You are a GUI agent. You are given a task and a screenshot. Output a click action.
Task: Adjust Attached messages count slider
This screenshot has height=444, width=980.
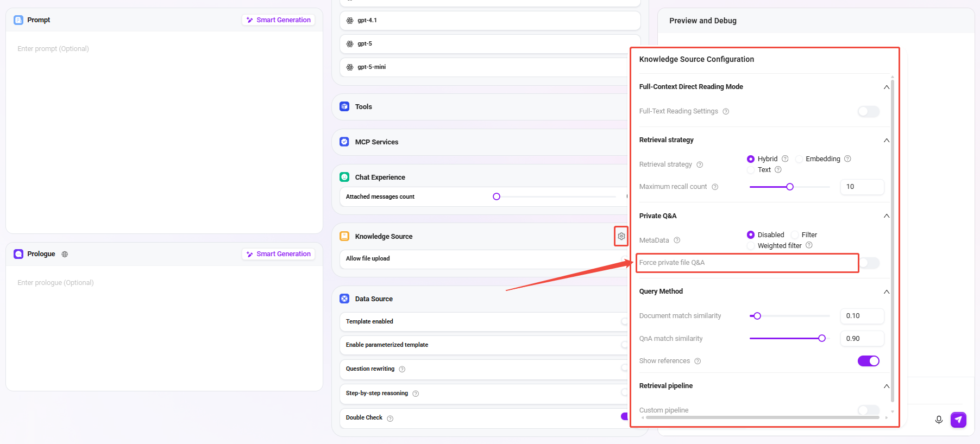497,196
